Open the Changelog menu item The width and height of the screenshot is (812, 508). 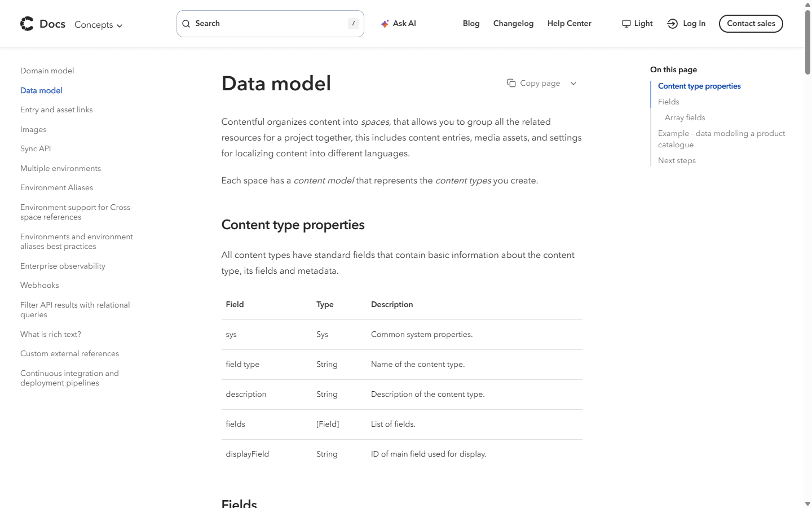[x=513, y=24]
